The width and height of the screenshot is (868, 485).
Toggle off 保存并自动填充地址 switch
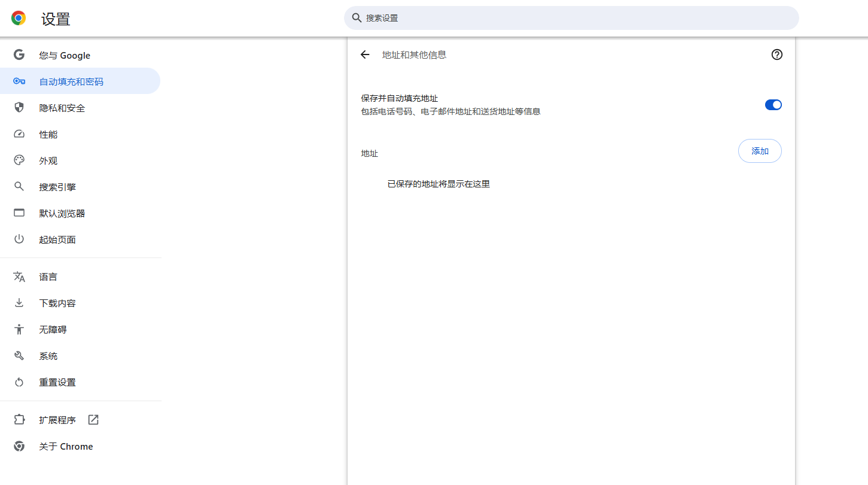click(x=773, y=105)
